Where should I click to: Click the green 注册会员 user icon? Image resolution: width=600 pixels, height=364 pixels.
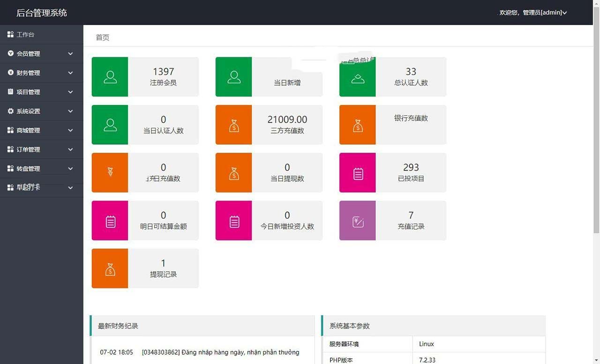point(110,77)
